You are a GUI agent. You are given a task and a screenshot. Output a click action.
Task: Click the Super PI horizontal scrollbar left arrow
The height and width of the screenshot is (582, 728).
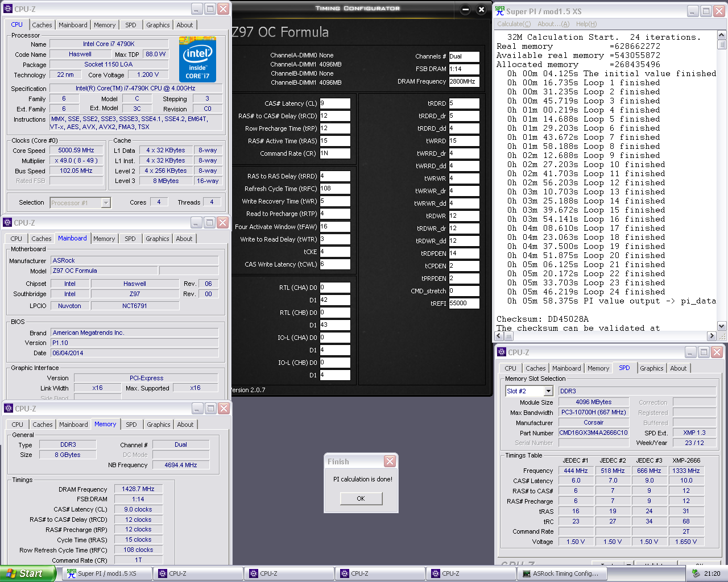click(499, 336)
